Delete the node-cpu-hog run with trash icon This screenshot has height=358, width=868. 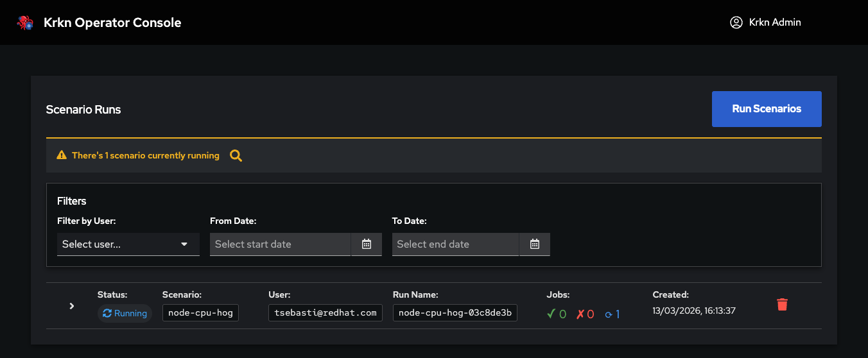coord(782,304)
